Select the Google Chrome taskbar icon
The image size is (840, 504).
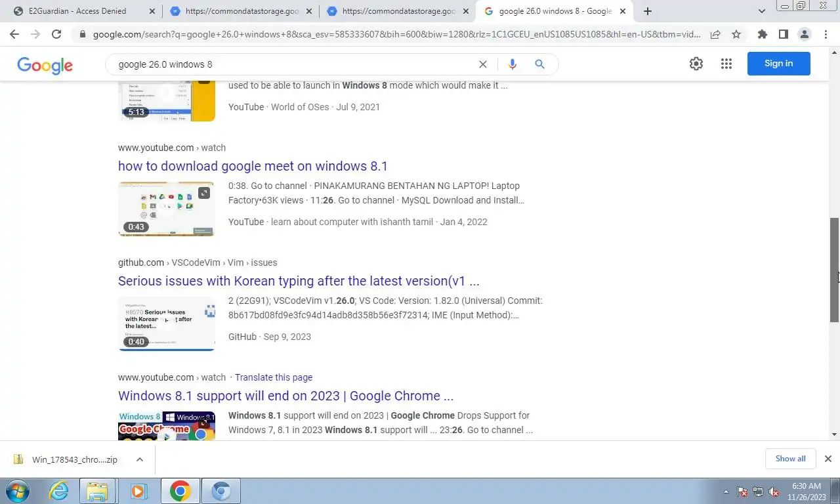tap(180, 491)
